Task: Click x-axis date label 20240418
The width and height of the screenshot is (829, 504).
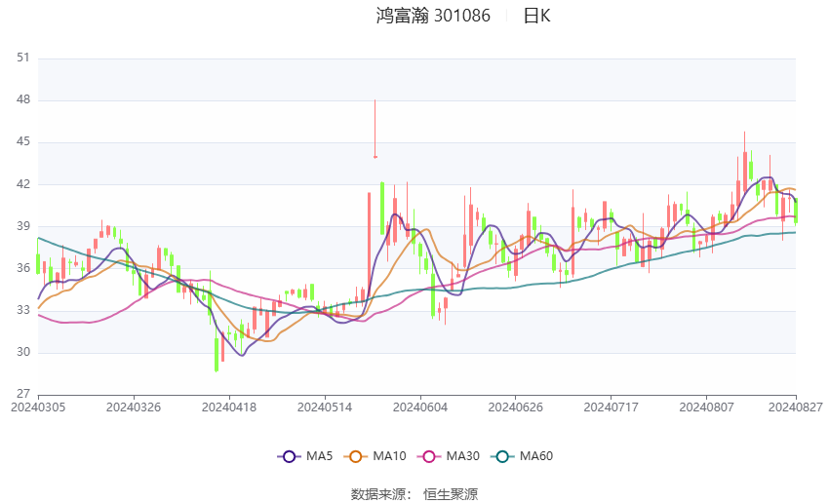Action: tap(229, 407)
